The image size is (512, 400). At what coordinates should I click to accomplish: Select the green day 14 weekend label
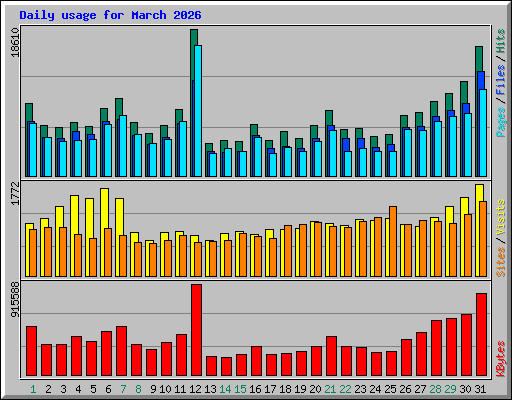click(x=225, y=389)
